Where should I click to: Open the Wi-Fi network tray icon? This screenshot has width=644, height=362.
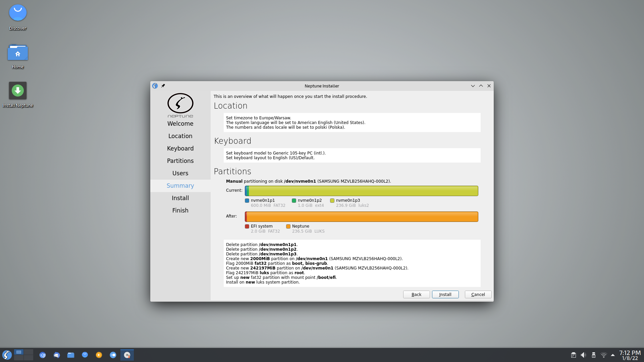coord(604,355)
